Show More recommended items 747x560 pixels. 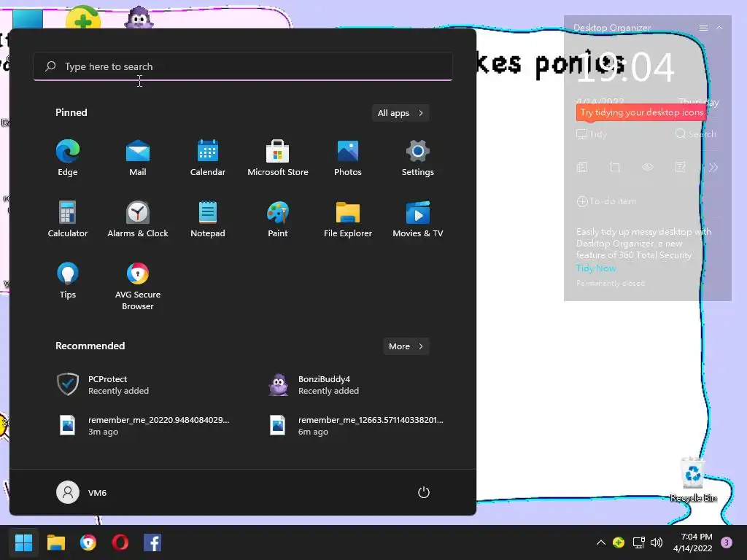[406, 346]
